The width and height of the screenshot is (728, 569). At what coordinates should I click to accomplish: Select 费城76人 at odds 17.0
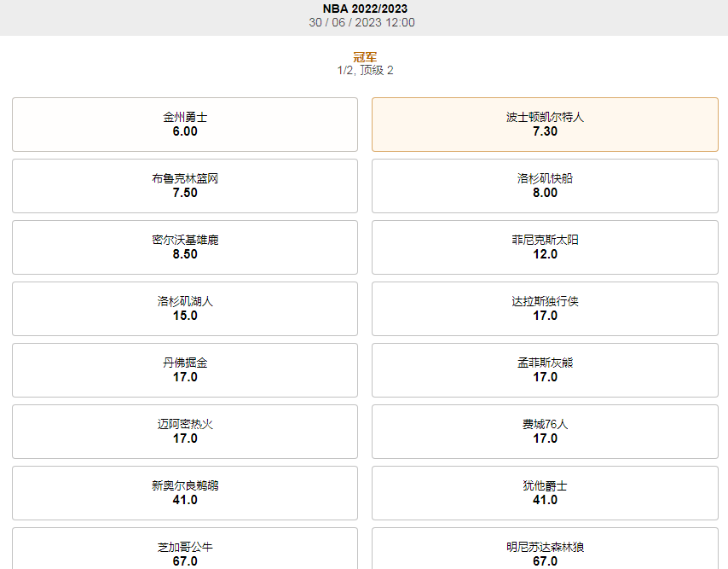coord(544,432)
